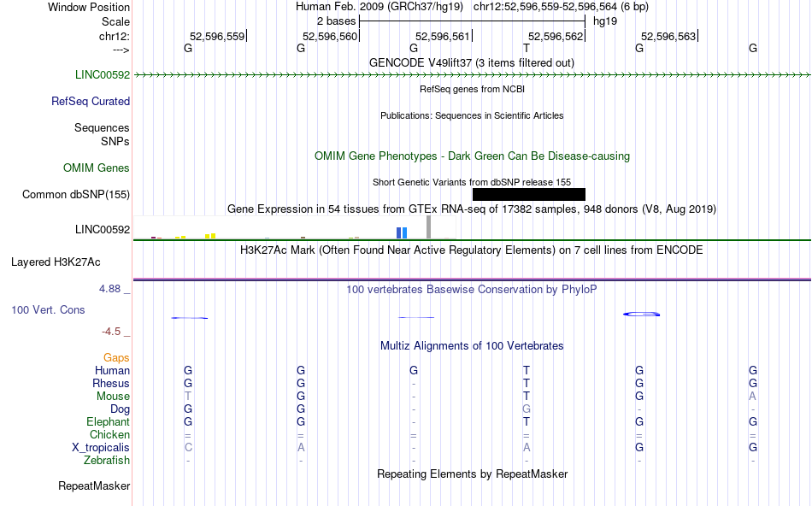Click the 52,596,562 ruler coordinate
Screen dimensions: 812x506
(556, 36)
